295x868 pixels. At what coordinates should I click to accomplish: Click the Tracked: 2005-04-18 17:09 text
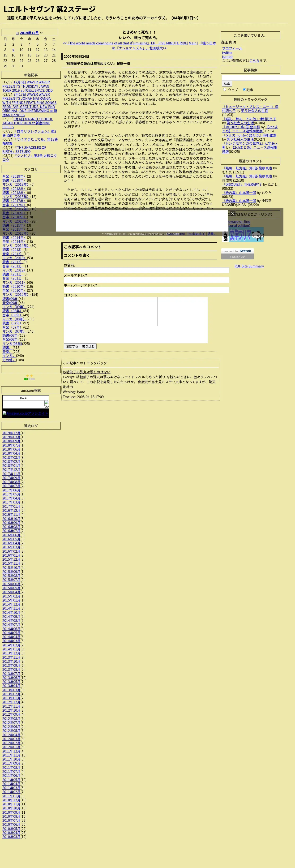coord(83,397)
